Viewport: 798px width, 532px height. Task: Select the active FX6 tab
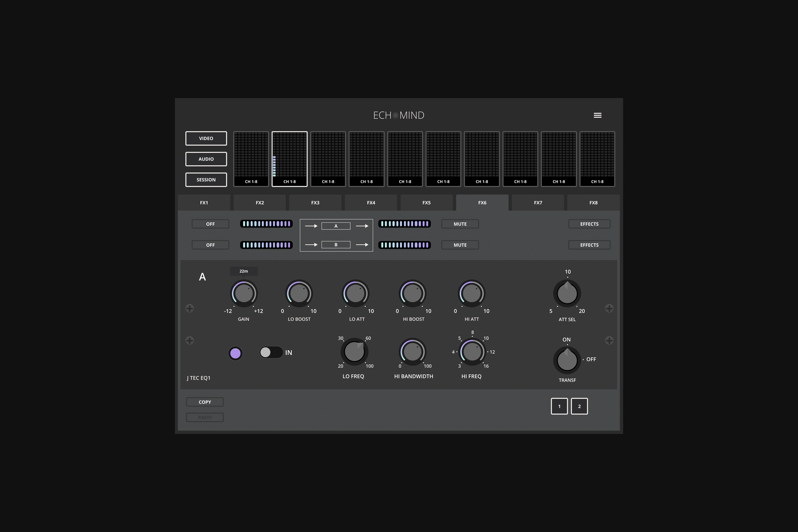(482, 203)
